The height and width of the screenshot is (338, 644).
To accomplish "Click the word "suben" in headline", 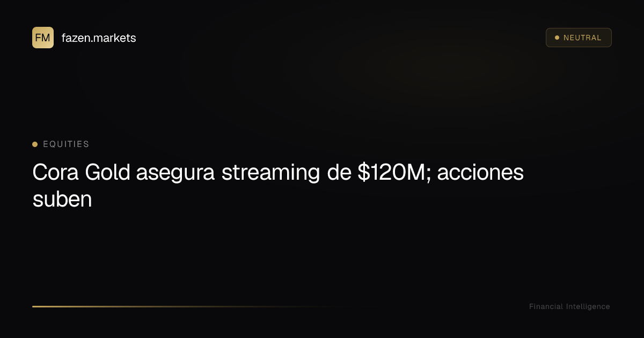I will coord(62,200).
